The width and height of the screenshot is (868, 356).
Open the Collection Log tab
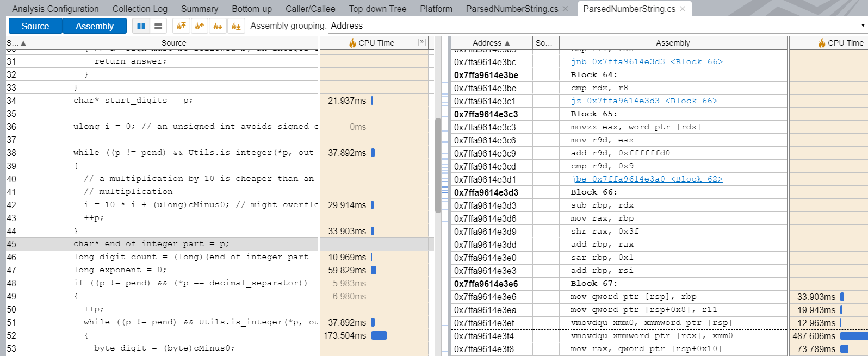[x=140, y=9]
